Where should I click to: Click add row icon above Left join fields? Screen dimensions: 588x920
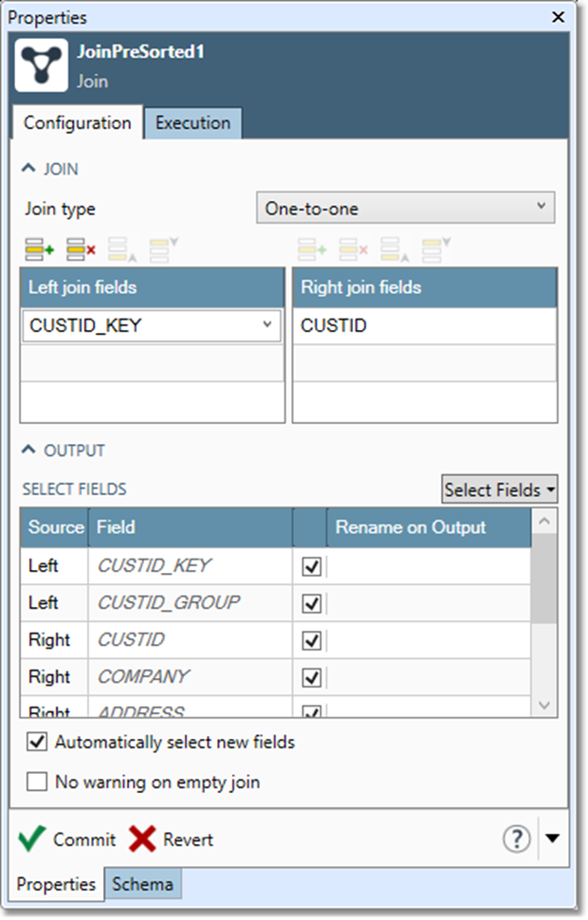[x=40, y=250]
